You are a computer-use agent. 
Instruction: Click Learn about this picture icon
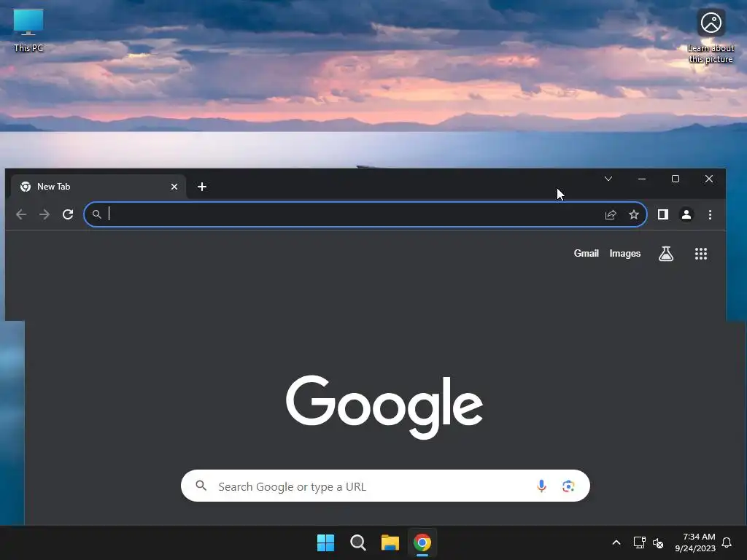click(711, 36)
